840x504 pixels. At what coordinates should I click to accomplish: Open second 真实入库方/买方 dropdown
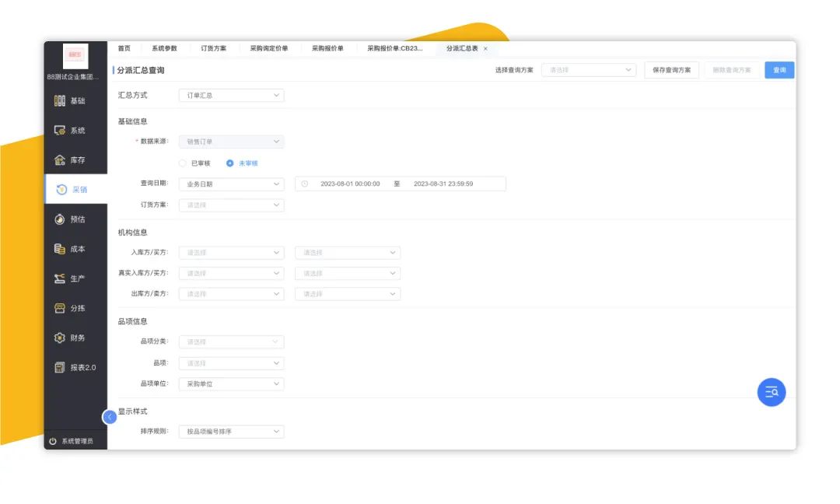348,273
